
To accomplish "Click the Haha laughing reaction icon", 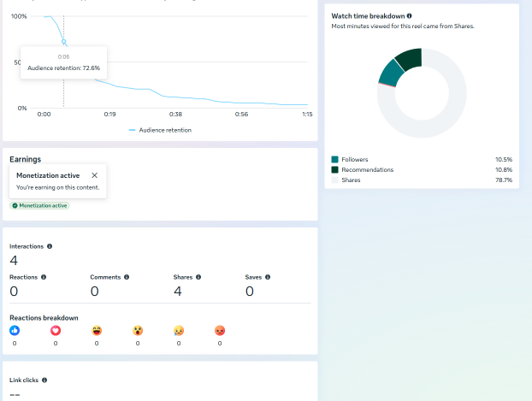I will point(97,330).
